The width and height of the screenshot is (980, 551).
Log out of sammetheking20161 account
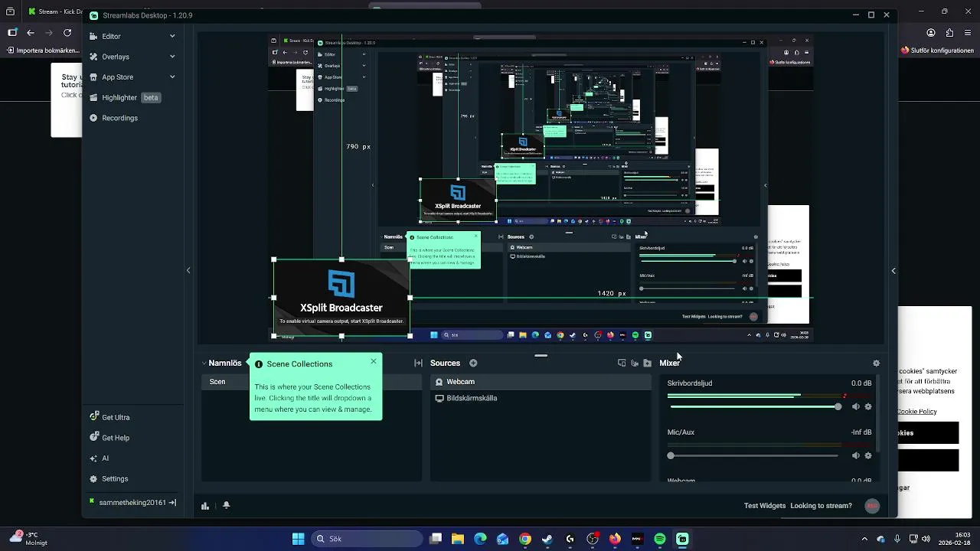click(x=172, y=503)
